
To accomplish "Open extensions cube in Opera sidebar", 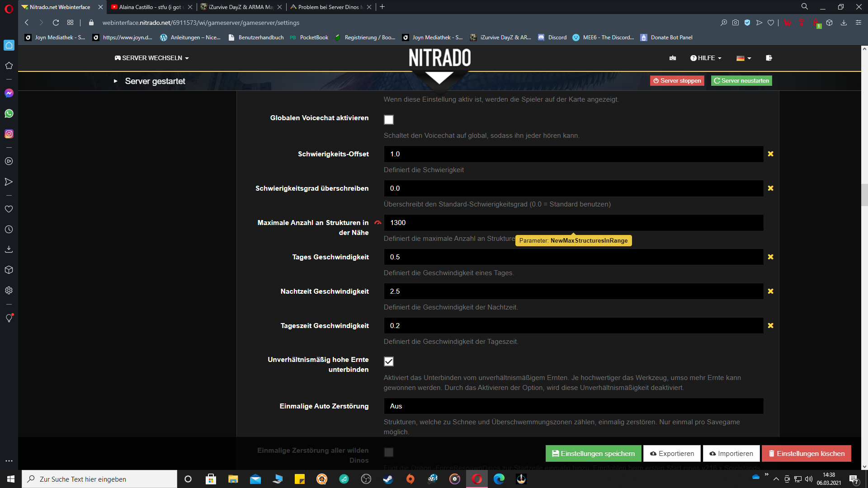I will tap(9, 270).
